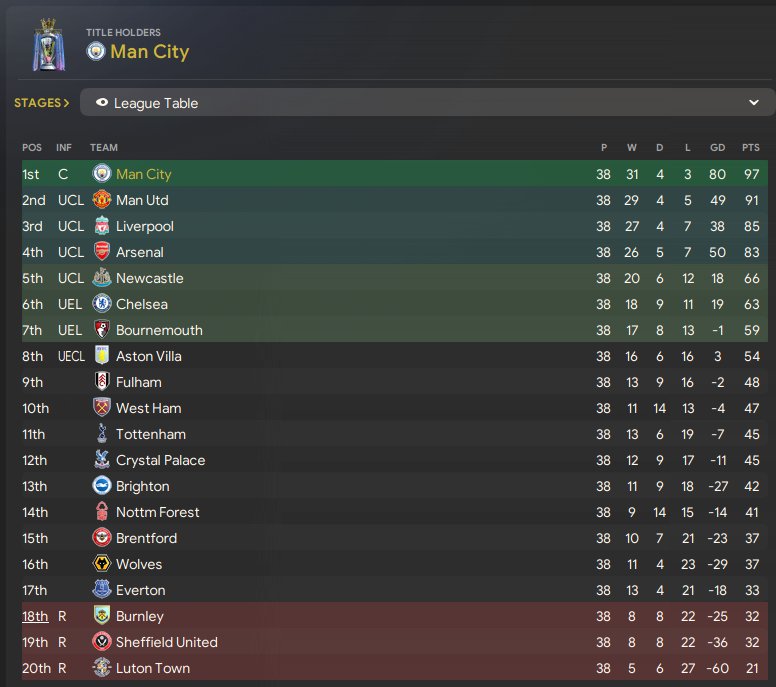Expand the STAGES arrow menu
The width and height of the screenshot is (776, 687).
click(x=42, y=102)
